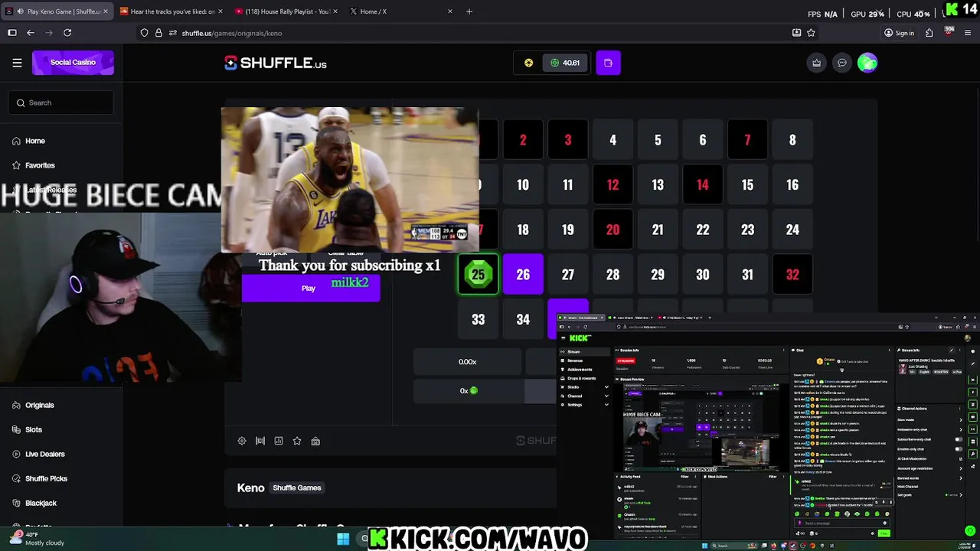Click green Chat send button in Kick
Image resolution: width=980 pixels, height=551 pixels.
[x=884, y=533]
